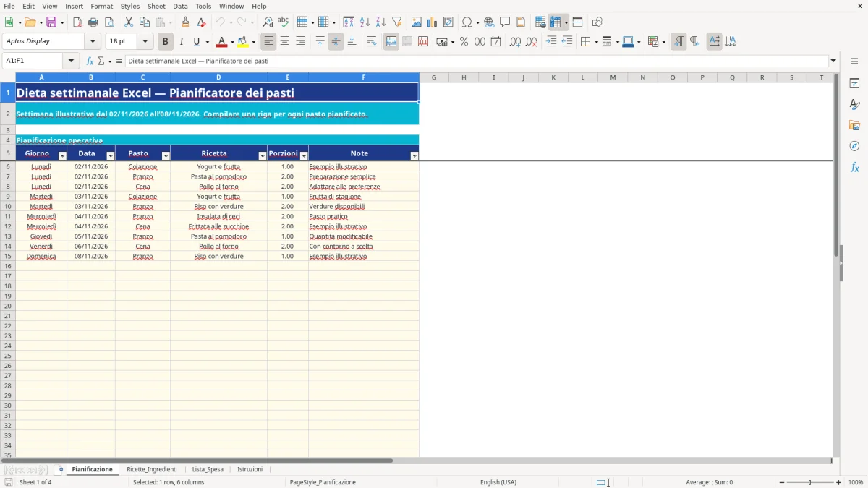The height and width of the screenshot is (488, 868).
Task: Open headers and footers icon
Action: 521,22
